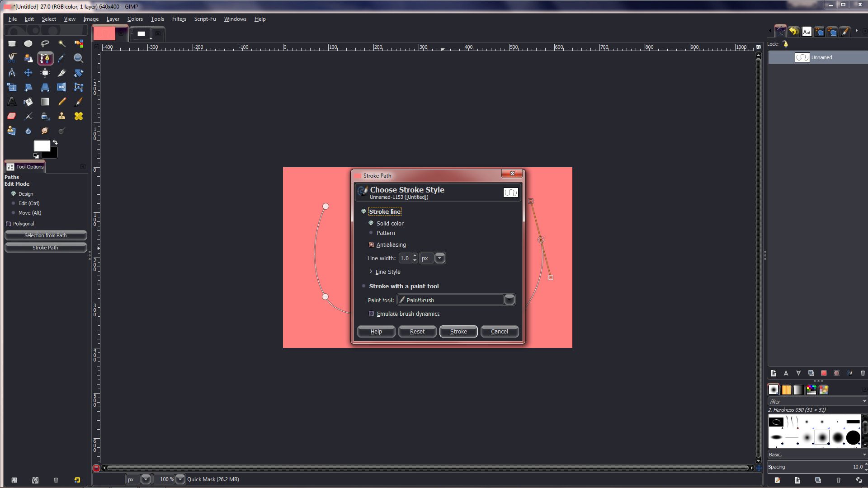The width and height of the screenshot is (868, 488).
Task: Select the Ellipse Select tool
Action: (x=28, y=44)
